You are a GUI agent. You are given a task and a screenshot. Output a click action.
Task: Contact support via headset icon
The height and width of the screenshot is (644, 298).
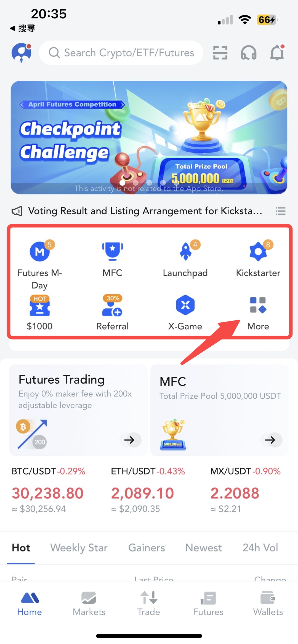click(249, 53)
